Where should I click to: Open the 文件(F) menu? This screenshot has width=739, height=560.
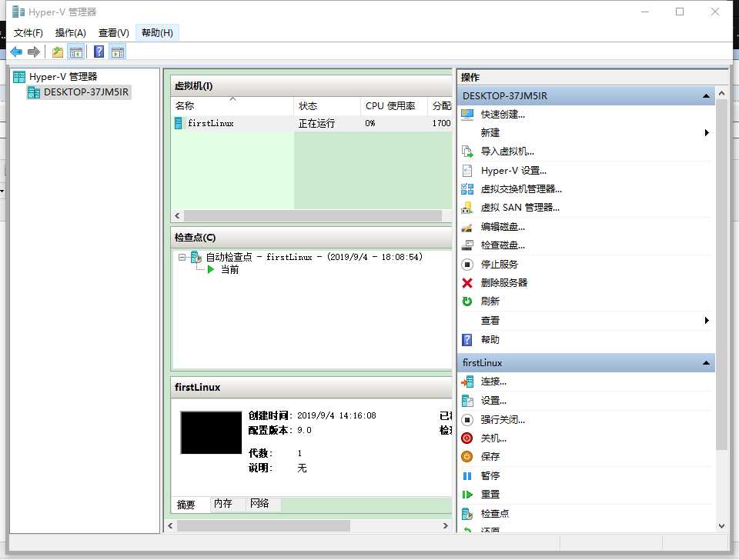click(x=28, y=33)
